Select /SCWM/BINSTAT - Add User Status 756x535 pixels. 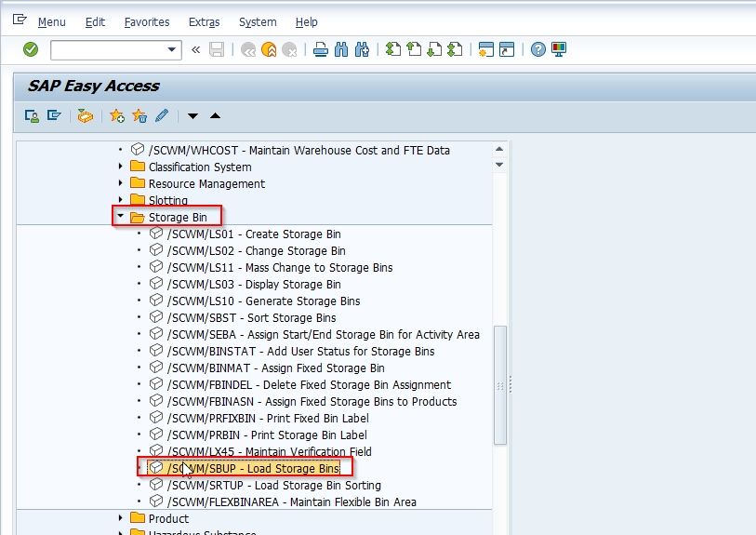[301, 351]
